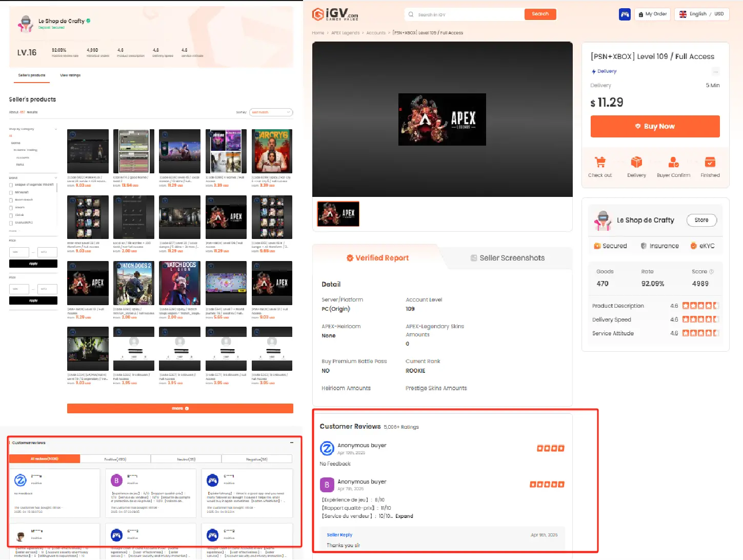Click the Delivery box icon
The height and width of the screenshot is (560, 743).
pyautogui.click(x=636, y=163)
